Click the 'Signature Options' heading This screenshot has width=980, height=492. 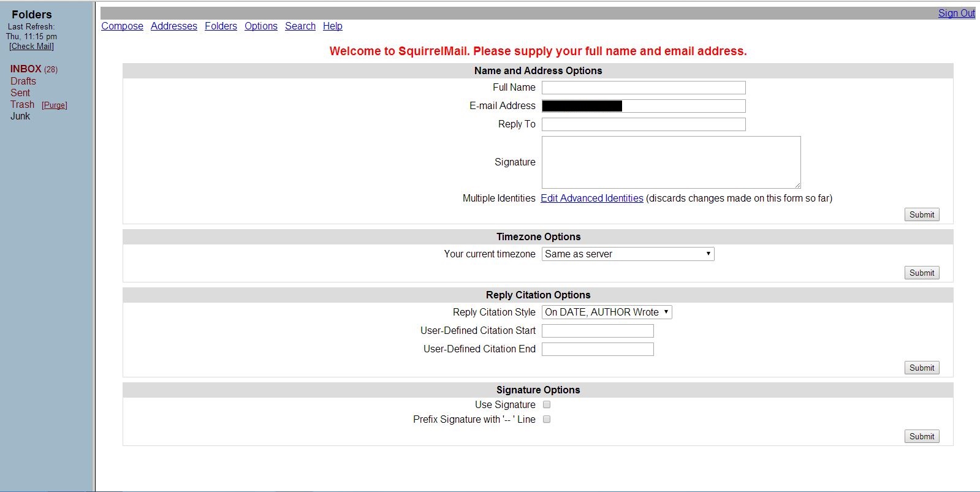[538, 390]
